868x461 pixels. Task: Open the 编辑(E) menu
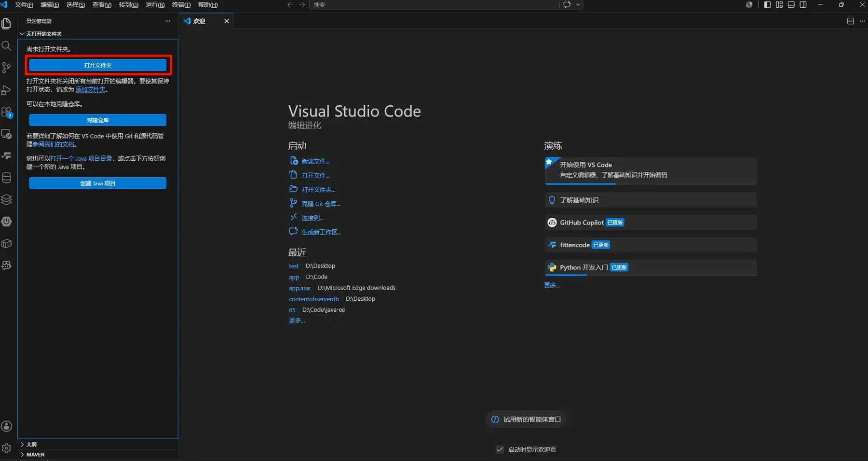pyautogui.click(x=50, y=5)
